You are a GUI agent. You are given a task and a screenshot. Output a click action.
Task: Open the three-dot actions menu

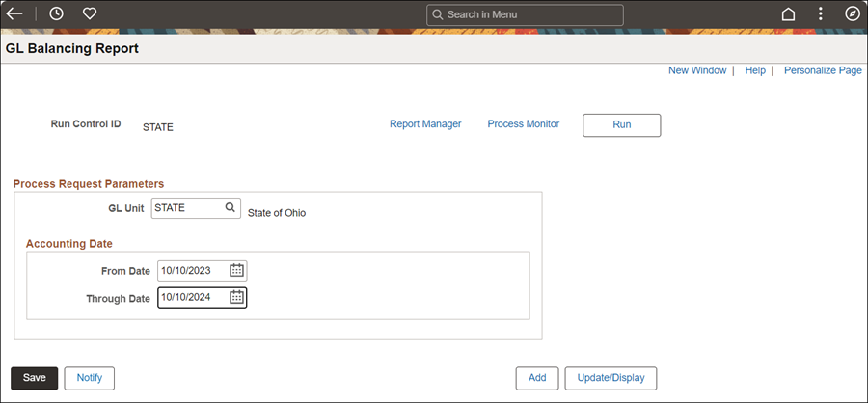821,13
